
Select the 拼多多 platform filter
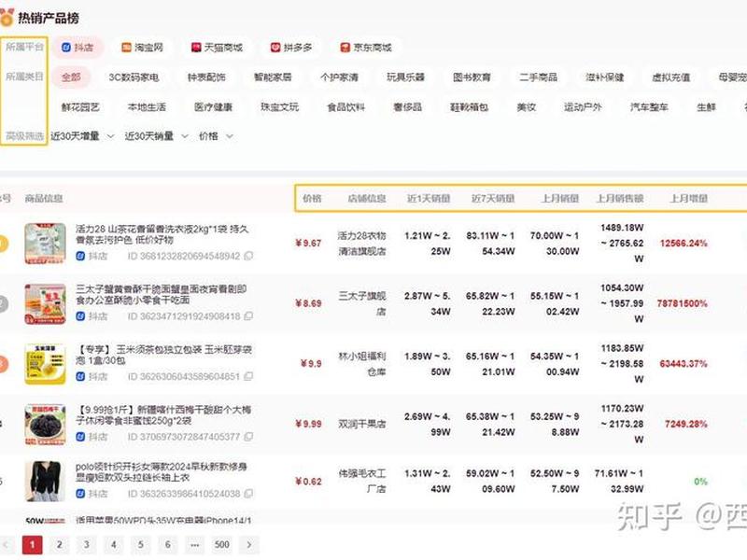coord(291,48)
